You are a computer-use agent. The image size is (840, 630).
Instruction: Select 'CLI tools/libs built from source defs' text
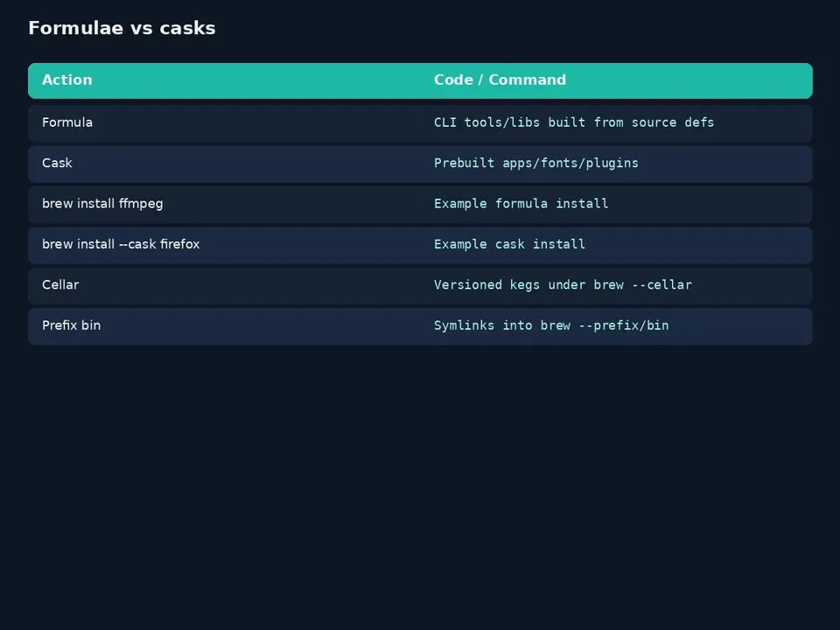[574, 122]
